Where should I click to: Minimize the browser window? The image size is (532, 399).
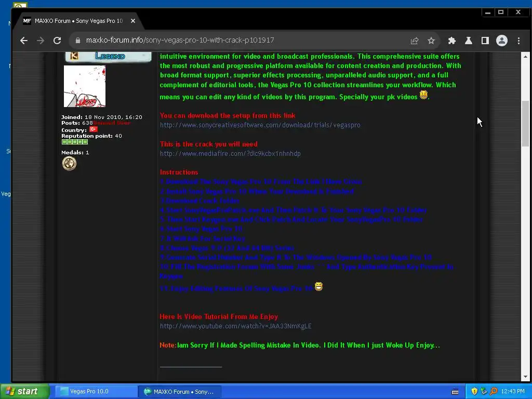click(x=487, y=12)
